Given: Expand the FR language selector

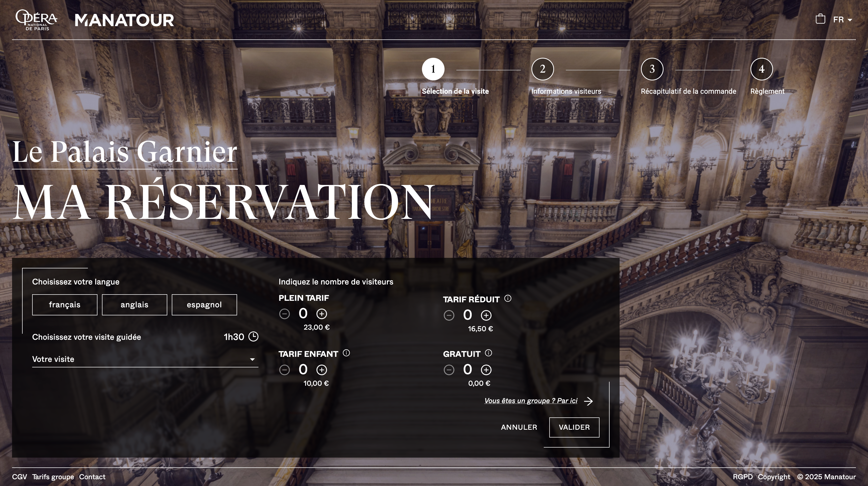Looking at the screenshot, I should click(x=842, y=20).
